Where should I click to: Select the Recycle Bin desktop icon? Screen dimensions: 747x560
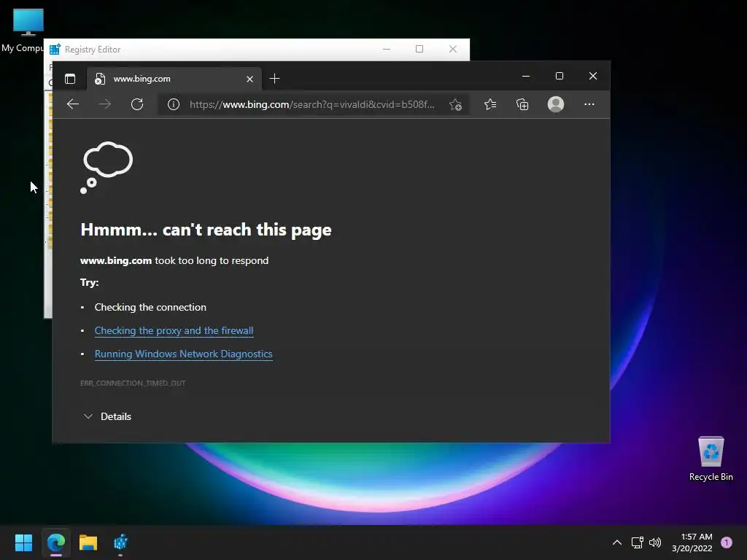(x=711, y=459)
